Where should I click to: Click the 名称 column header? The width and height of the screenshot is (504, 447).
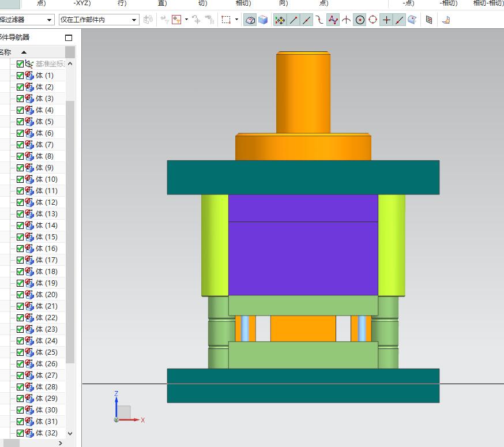[x=5, y=52]
